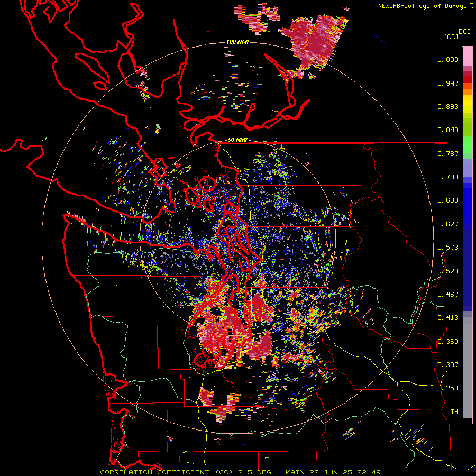The width and height of the screenshot is (476, 476).
Task: Click the 100 NMI range ring label
Action: tap(237, 42)
